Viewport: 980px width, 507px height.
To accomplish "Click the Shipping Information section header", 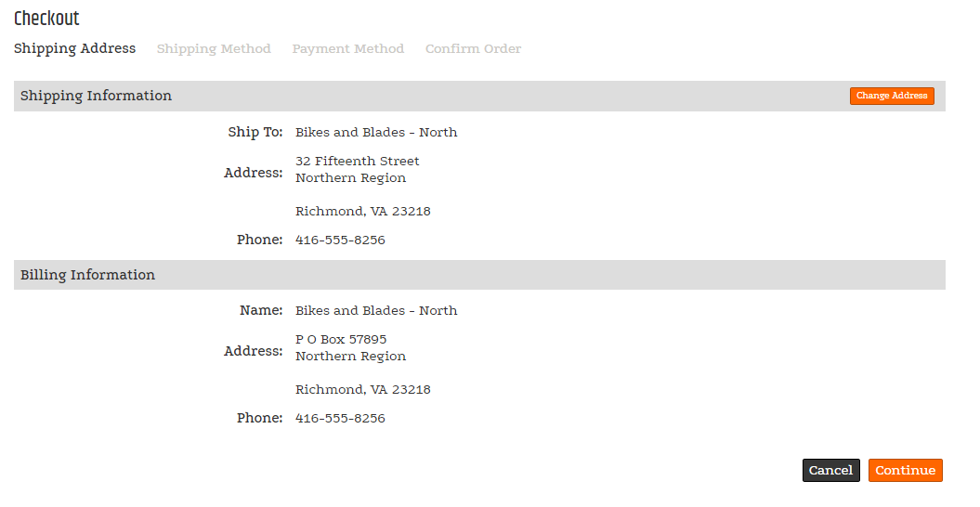I will 96,96.
